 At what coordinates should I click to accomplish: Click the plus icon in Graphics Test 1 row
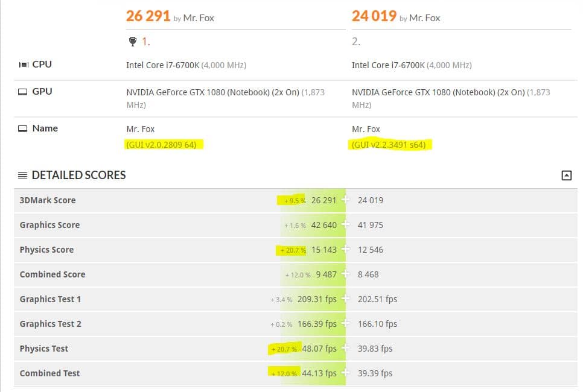coord(345,299)
